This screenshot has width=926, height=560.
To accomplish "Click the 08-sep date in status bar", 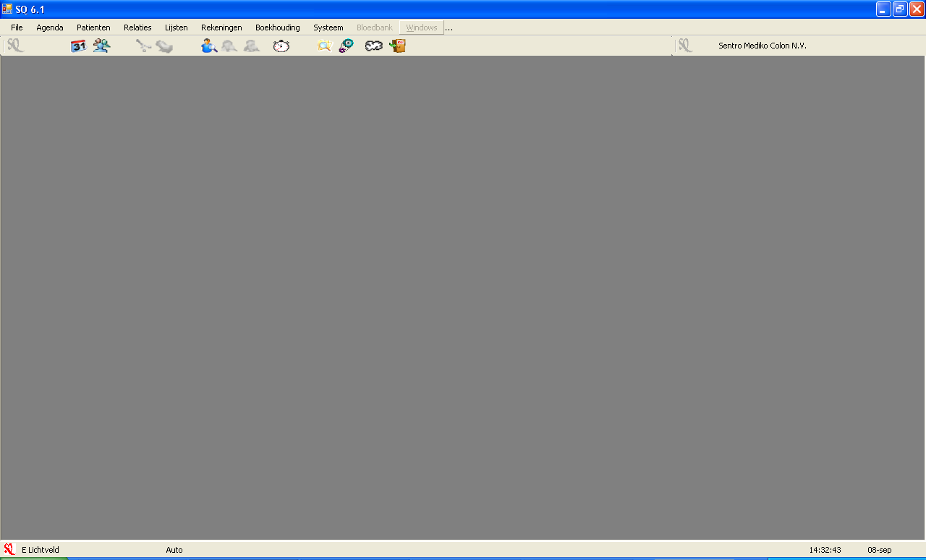I will point(879,550).
